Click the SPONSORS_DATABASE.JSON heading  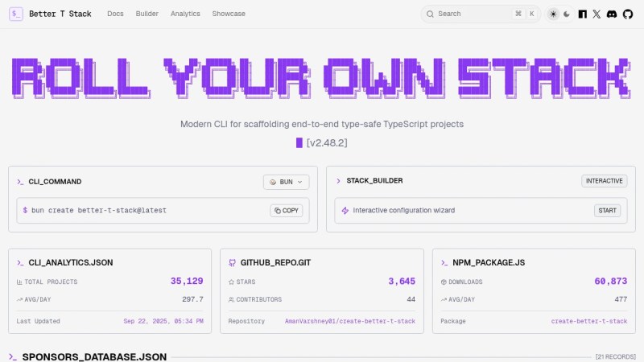click(x=94, y=356)
